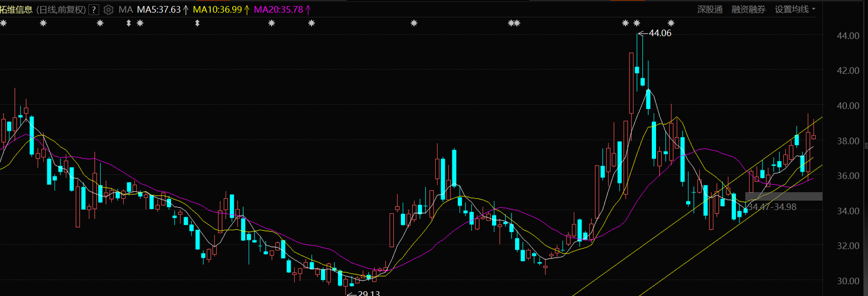The image size is (868, 296).
Task: Click the 40.00 price axis label
Action: click(x=847, y=106)
